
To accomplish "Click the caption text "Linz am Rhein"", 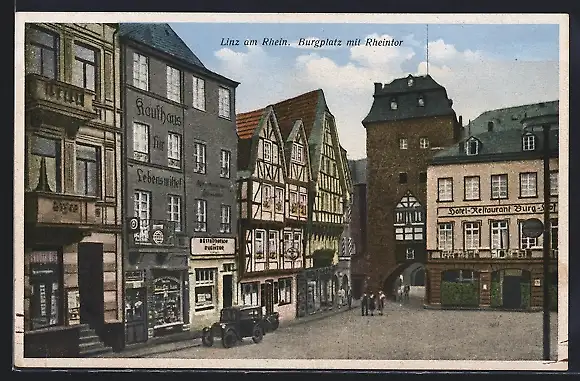I will click(x=255, y=42).
